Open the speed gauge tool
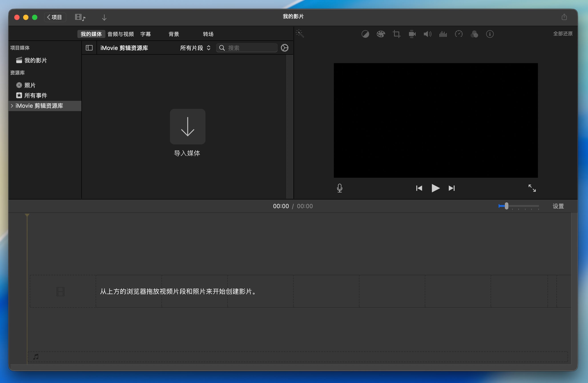The height and width of the screenshot is (383, 588). (x=459, y=34)
